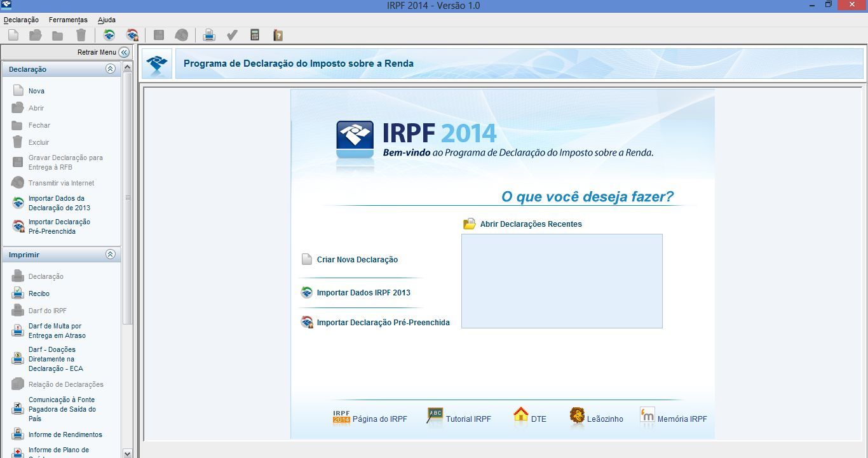868x458 pixels.
Task: Open Informe de Rendimentos in sidebar
Action: (x=57, y=434)
